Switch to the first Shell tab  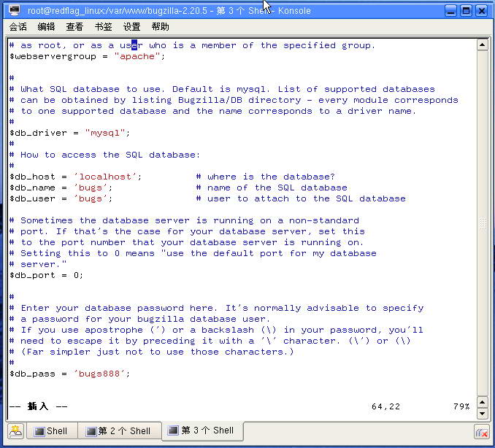coord(52,431)
